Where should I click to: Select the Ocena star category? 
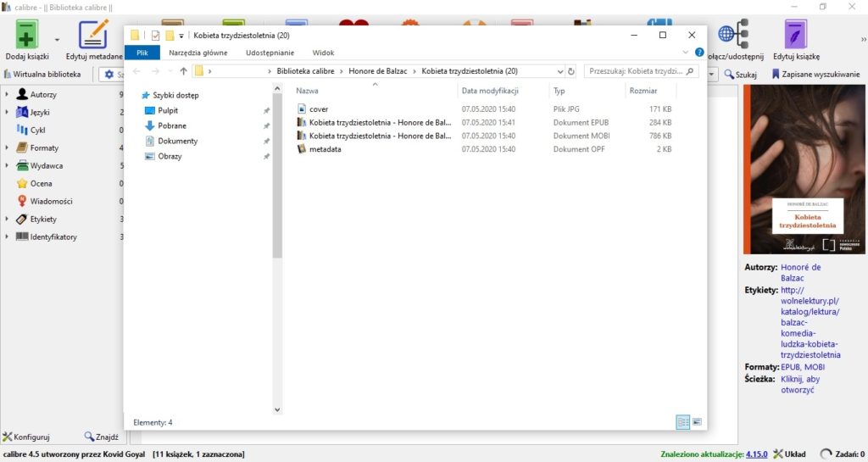22,183
